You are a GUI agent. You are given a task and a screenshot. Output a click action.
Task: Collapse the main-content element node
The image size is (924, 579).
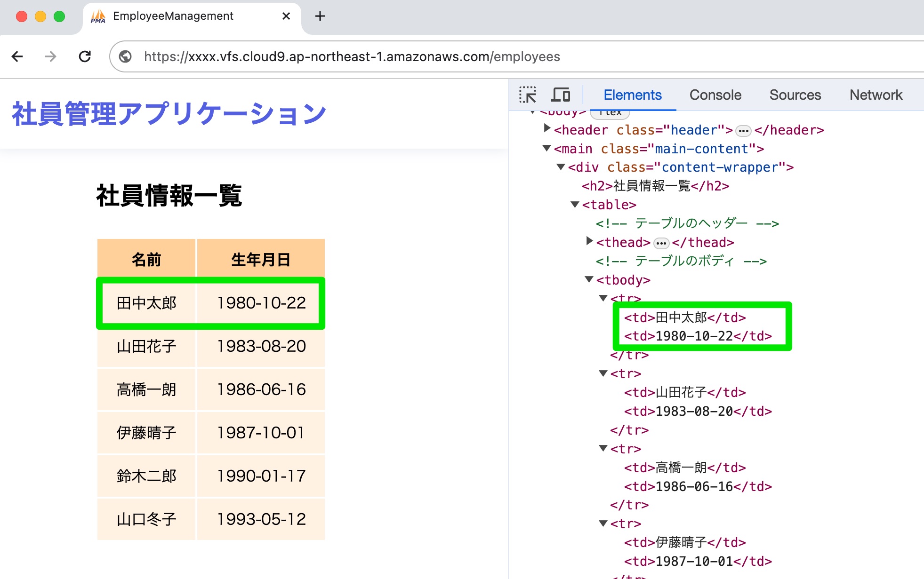546,148
